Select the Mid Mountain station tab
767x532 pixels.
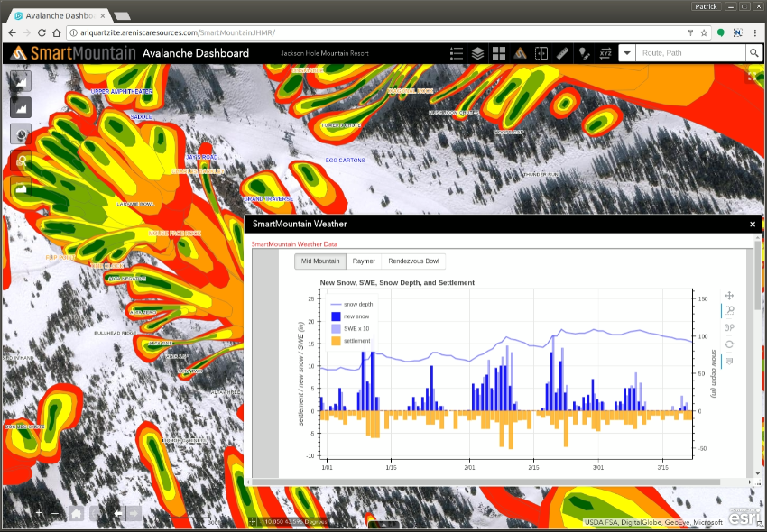(x=320, y=261)
